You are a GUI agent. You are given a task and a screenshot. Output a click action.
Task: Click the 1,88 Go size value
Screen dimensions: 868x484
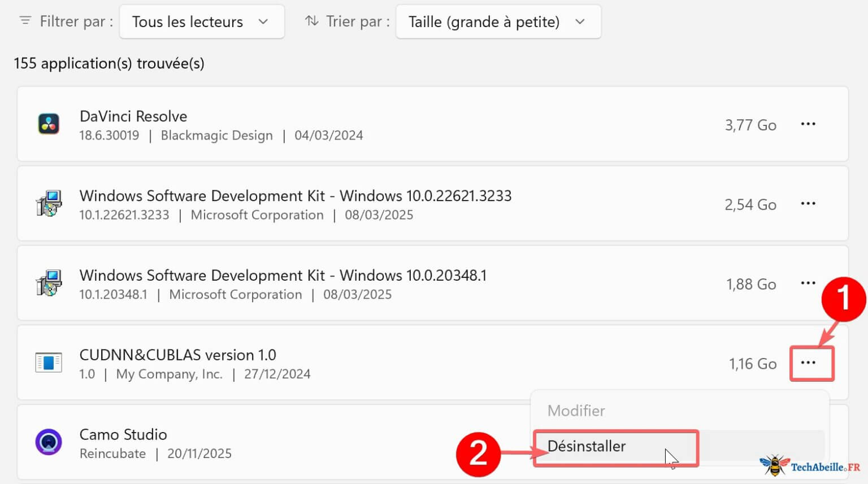coord(751,284)
